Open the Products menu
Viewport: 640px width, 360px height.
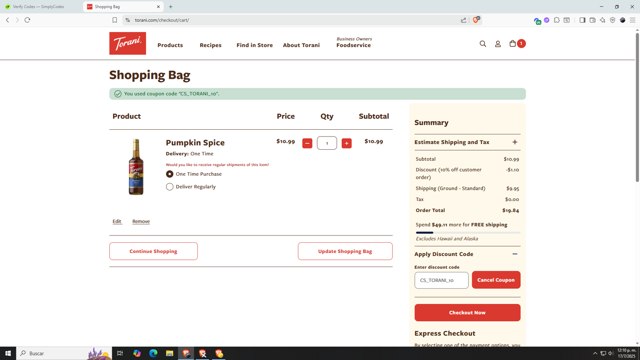pyautogui.click(x=170, y=45)
